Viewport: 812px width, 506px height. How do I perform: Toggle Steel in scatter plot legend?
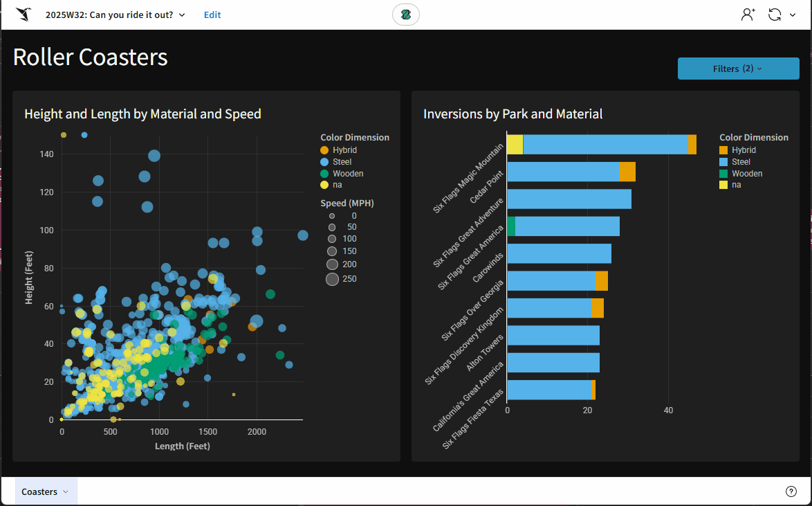pyautogui.click(x=342, y=162)
